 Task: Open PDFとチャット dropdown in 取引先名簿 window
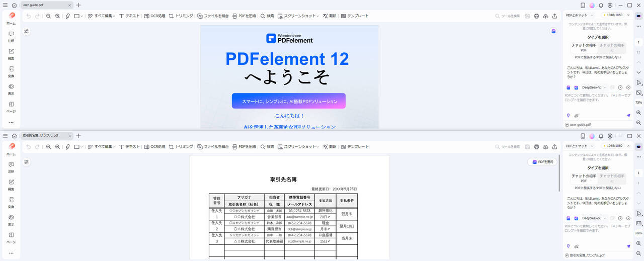[x=580, y=146]
